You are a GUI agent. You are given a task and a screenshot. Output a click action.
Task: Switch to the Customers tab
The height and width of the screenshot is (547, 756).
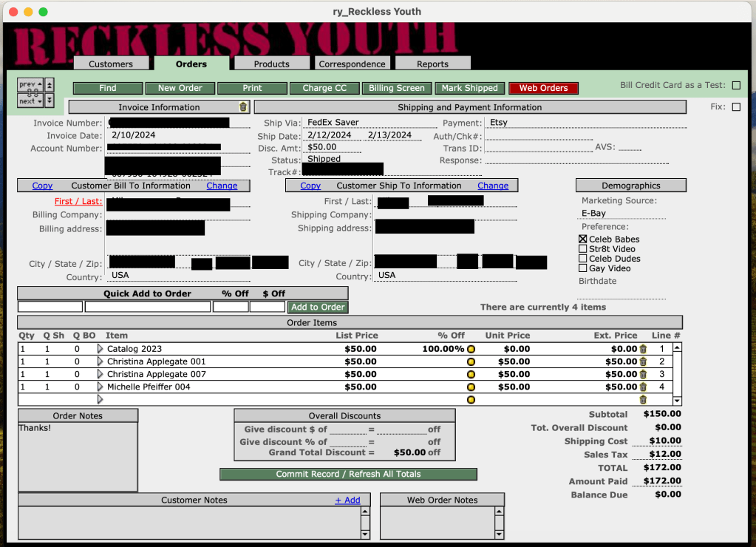click(x=111, y=64)
